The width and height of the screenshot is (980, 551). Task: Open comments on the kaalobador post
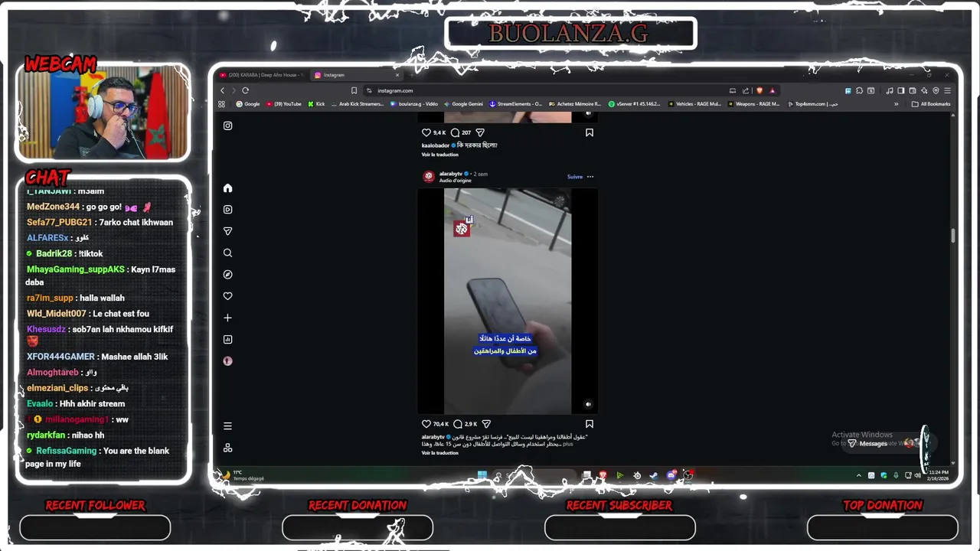[455, 132]
